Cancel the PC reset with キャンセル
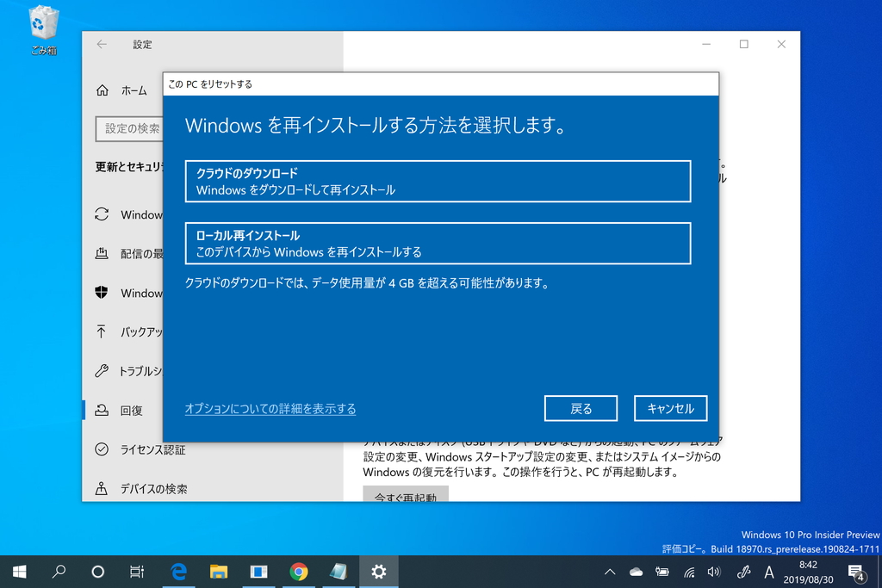Image resolution: width=882 pixels, height=588 pixels. [x=670, y=408]
